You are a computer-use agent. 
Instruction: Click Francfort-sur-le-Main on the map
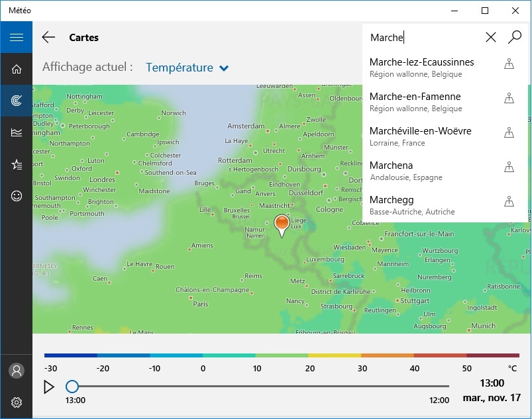(419, 234)
